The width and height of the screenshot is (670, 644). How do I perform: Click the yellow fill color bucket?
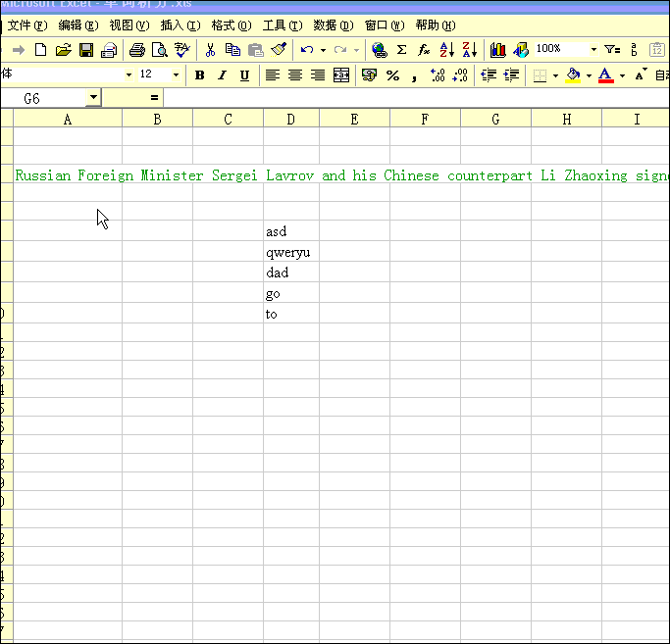(x=573, y=75)
